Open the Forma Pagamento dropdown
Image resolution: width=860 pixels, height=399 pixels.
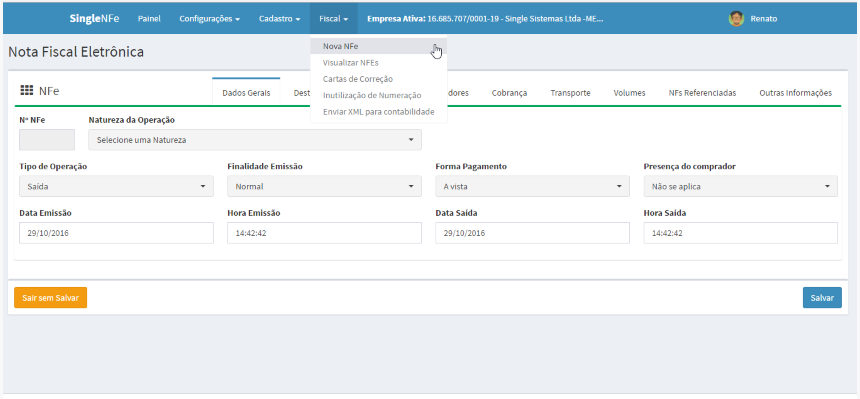[532, 187]
